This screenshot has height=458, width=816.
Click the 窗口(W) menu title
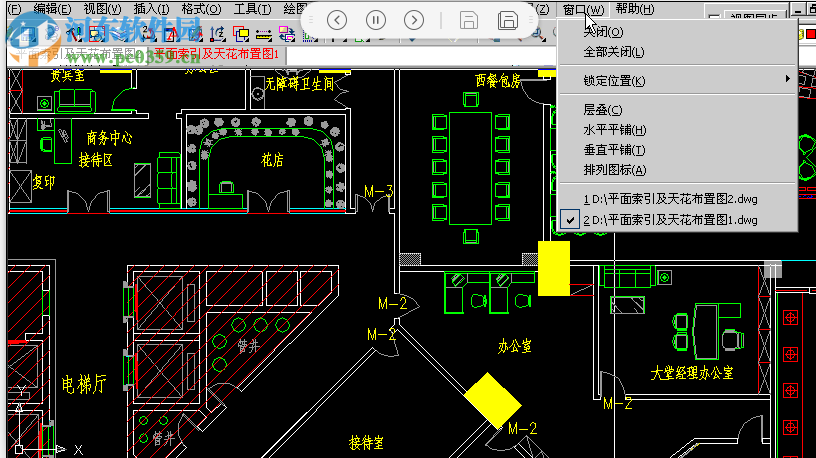583,9
